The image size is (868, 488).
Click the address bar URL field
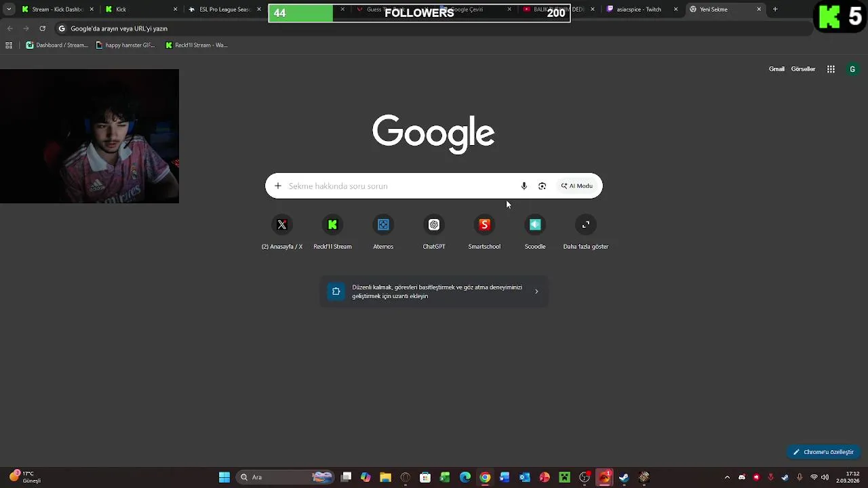434,28
